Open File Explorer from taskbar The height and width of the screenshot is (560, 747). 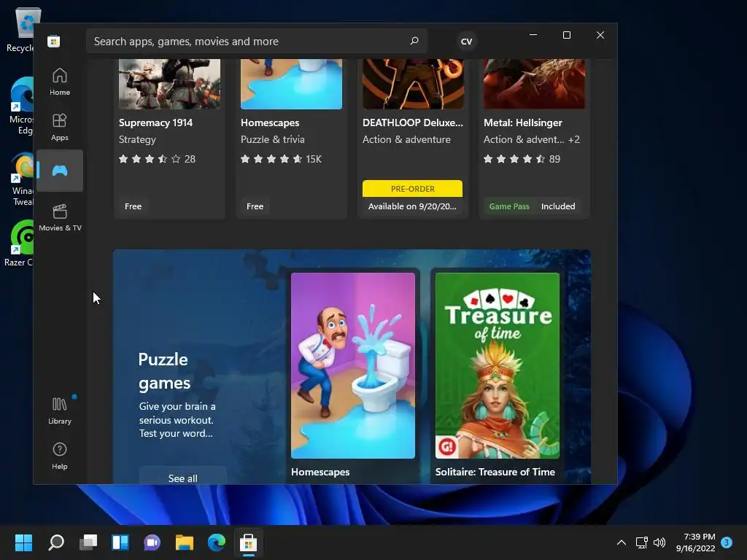tap(185, 542)
